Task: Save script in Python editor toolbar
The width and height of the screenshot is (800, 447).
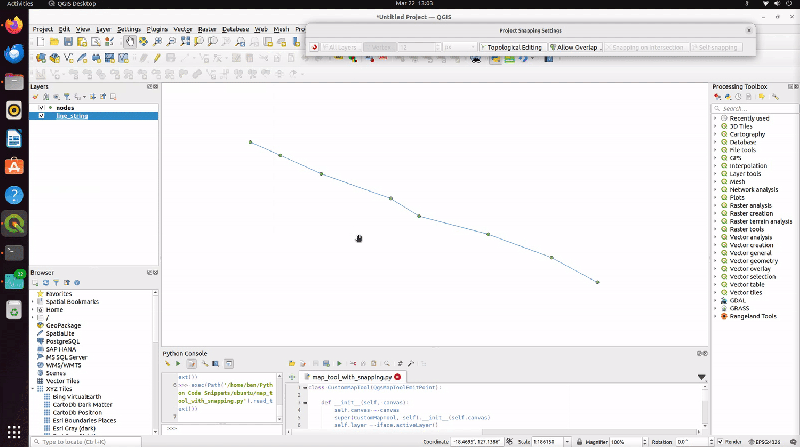Action: (315, 364)
